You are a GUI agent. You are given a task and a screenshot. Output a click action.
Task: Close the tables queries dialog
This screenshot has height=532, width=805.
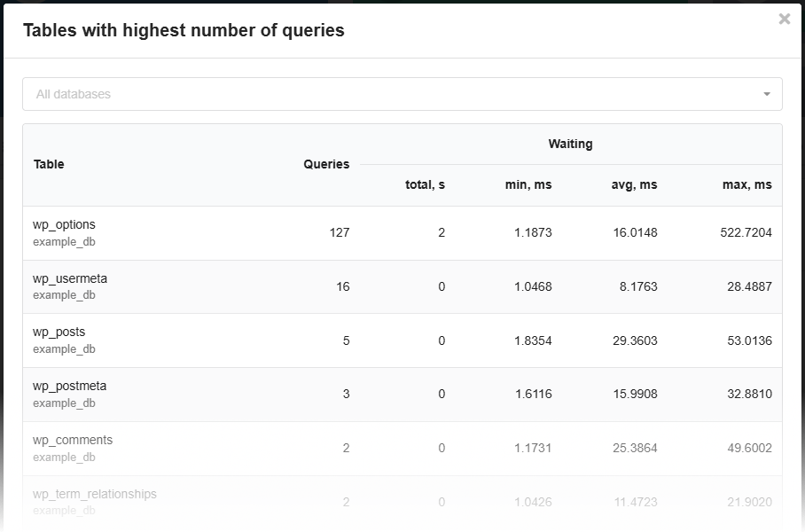coord(784,19)
